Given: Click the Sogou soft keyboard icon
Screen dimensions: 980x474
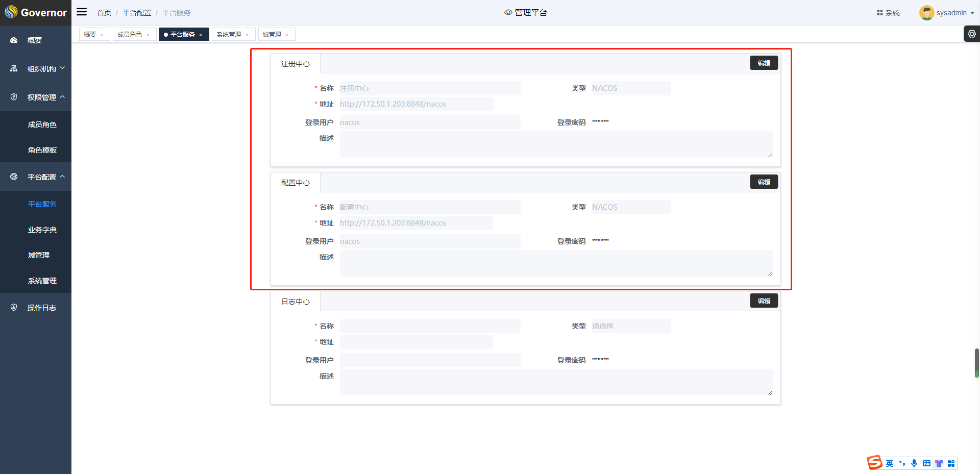Looking at the screenshot, I should 926,463.
